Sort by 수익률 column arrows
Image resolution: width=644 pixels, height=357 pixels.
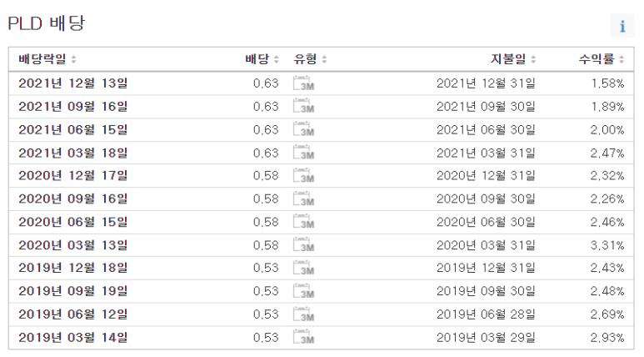click(622, 59)
